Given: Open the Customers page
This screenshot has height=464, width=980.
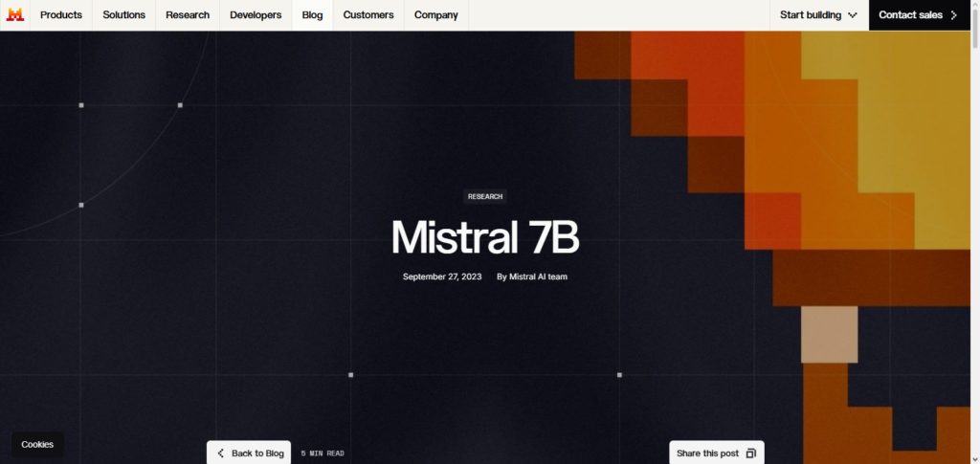Looking at the screenshot, I should click(368, 15).
